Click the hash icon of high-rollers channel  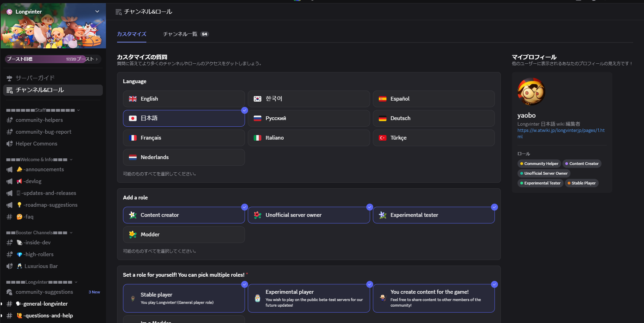9,254
